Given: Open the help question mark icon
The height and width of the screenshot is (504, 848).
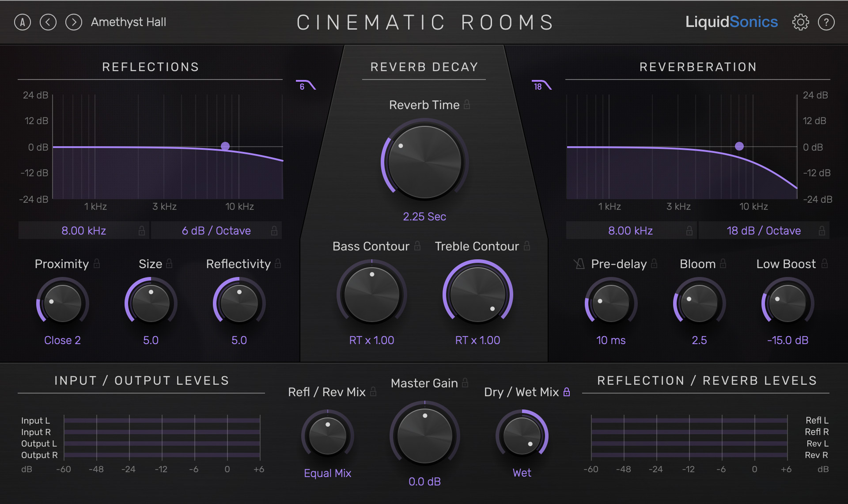Looking at the screenshot, I should [826, 22].
